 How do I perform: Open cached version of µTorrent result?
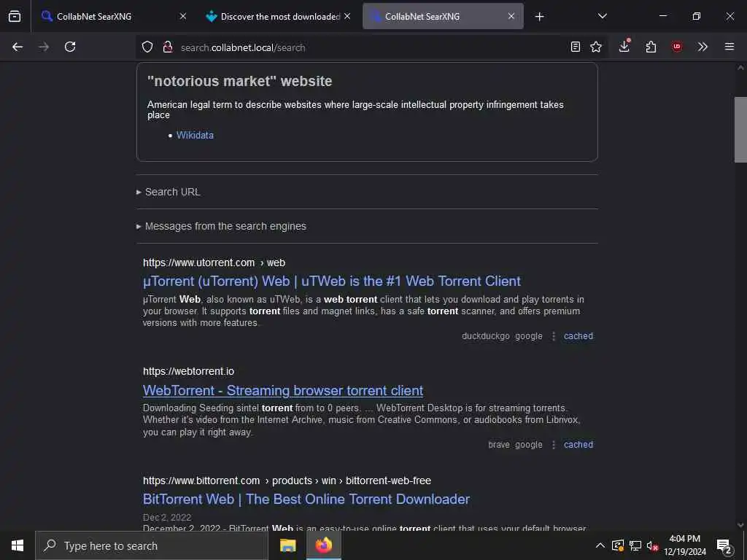tap(578, 336)
